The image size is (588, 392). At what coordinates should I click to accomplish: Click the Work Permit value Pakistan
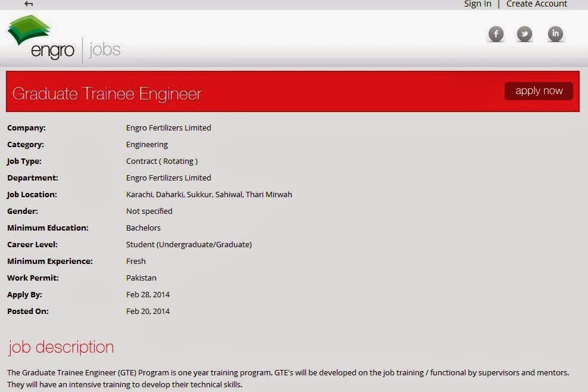point(141,278)
